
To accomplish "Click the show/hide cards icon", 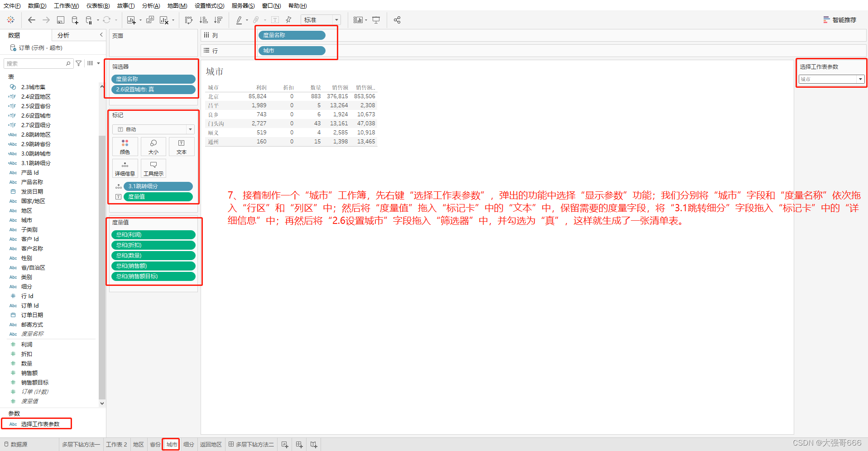I will click(x=358, y=20).
